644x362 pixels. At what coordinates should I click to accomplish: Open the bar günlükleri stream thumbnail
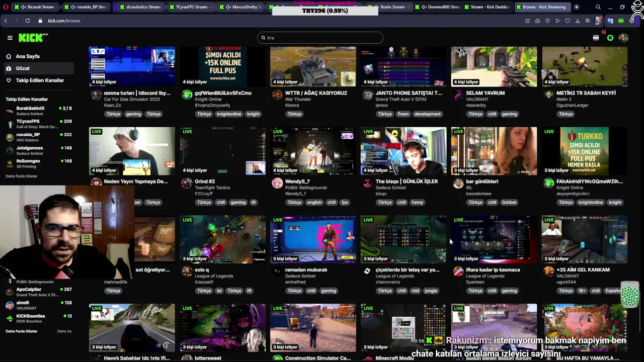(494, 151)
